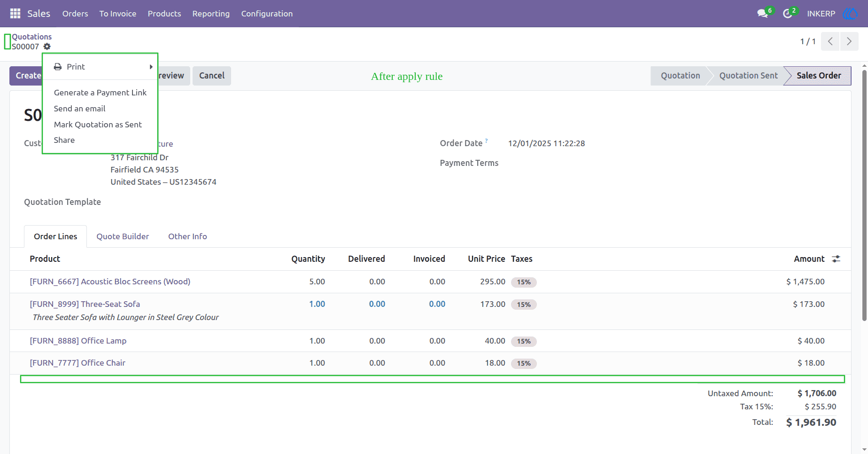Click the Three-Seat Sofa quantity 1.00
868x454 pixels.
click(x=317, y=304)
